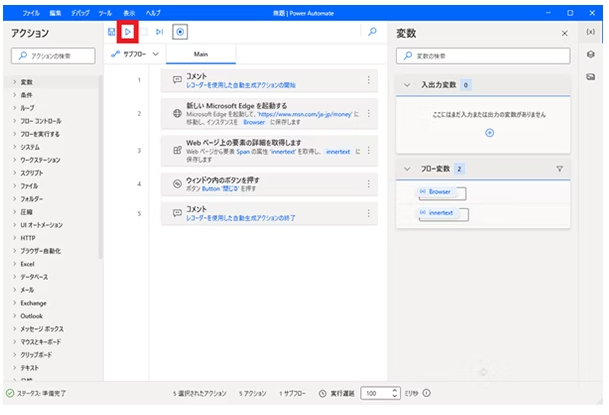The image size is (609, 415).
Task: Open more options for Web page details action
Action: point(368,151)
